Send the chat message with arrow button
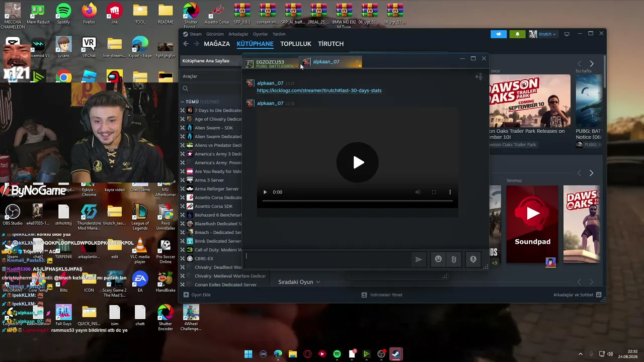This screenshot has width=644, height=362. click(x=418, y=259)
